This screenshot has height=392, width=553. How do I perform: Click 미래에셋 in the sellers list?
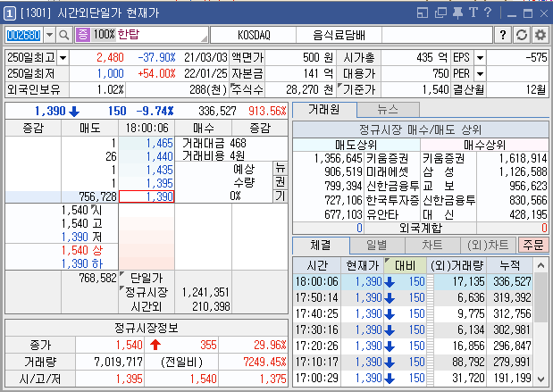point(387,172)
